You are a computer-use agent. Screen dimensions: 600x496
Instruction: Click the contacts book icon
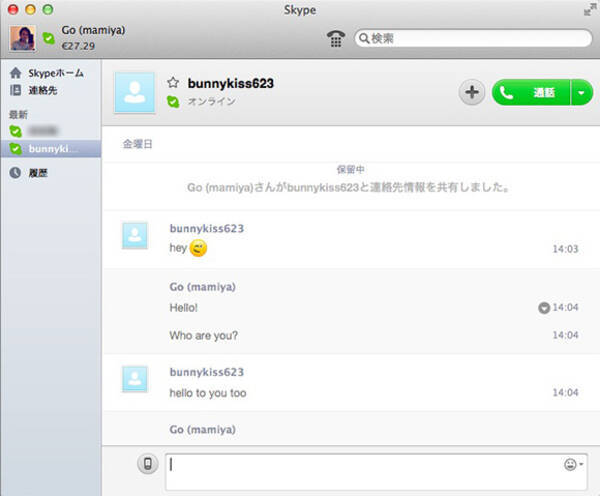point(15,90)
